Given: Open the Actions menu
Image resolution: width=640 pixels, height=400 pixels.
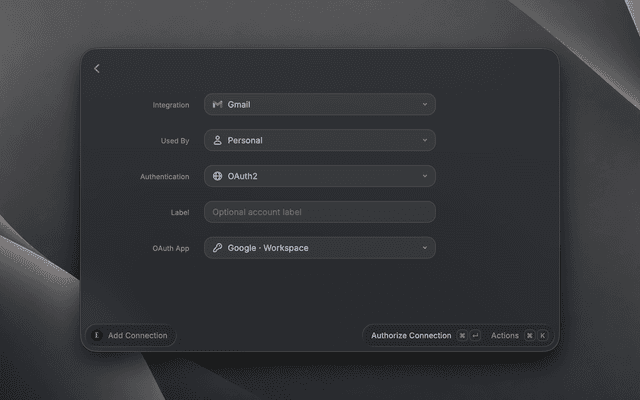Looking at the screenshot, I should [x=504, y=336].
